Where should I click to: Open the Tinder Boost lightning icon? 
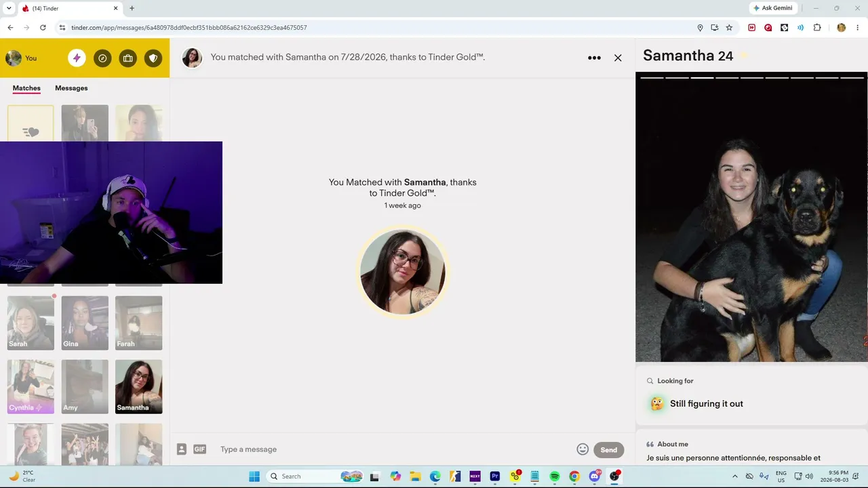tap(77, 58)
